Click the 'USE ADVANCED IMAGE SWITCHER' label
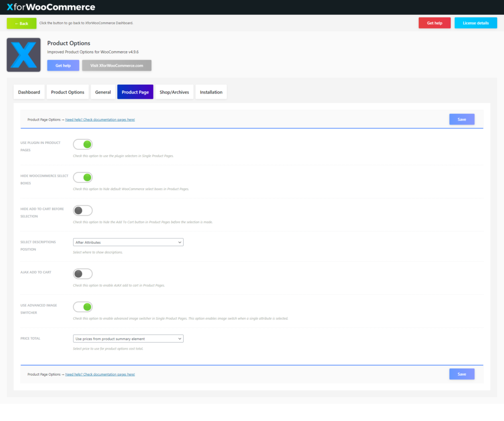 [x=38, y=309]
